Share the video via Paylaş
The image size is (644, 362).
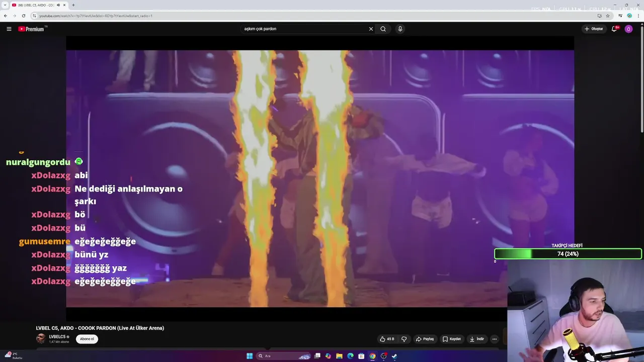(425, 339)
